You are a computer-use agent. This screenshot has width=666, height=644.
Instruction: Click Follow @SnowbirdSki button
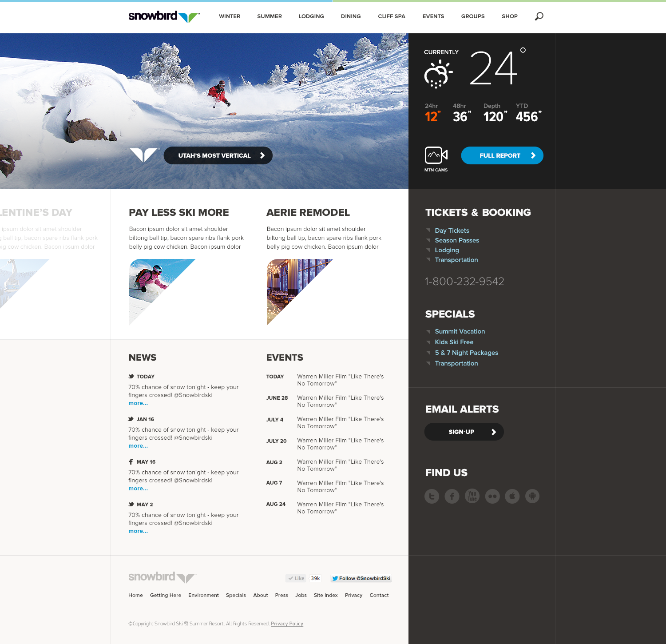(361, 578)
